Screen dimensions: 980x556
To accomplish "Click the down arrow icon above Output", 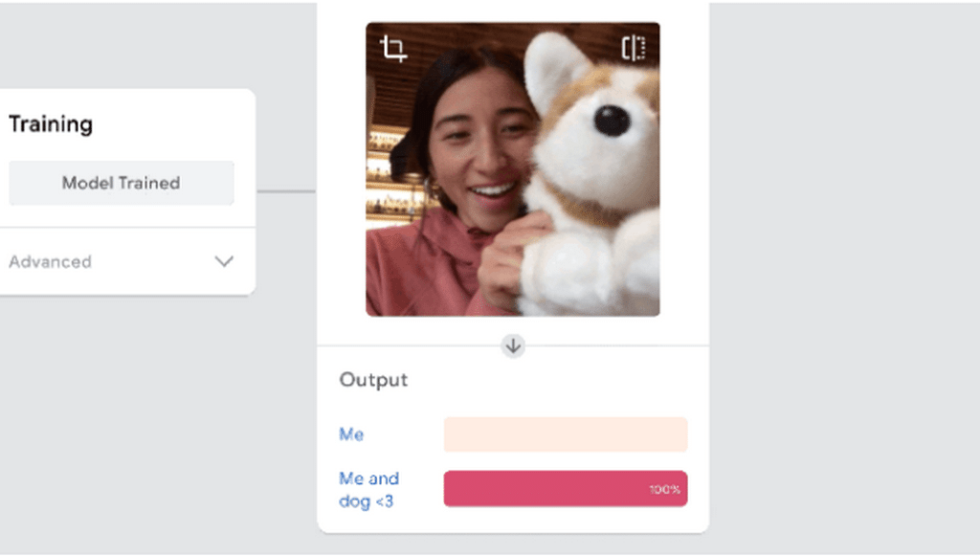I will point(513,345).
